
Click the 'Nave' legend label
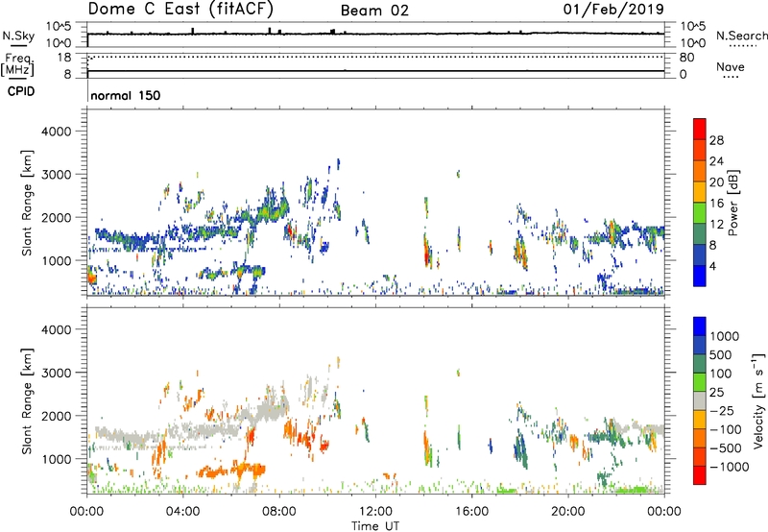click(x=731, y=66)
